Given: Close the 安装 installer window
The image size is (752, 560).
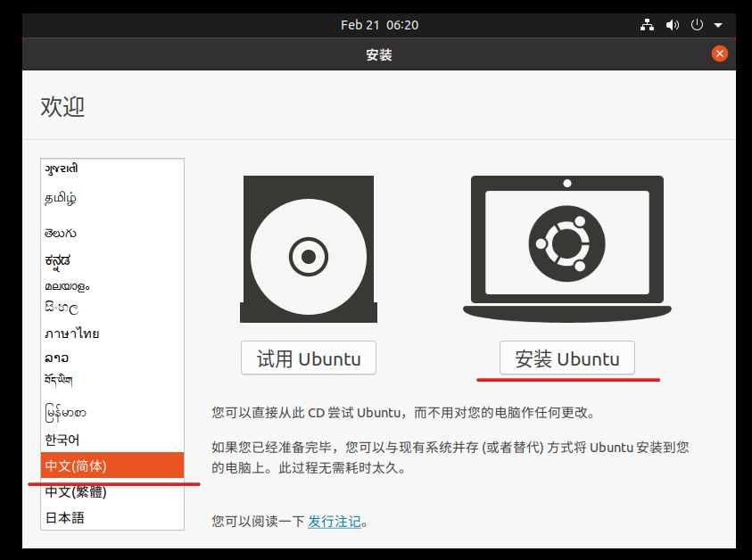Looking at the screenshot, I should point(719,54).
